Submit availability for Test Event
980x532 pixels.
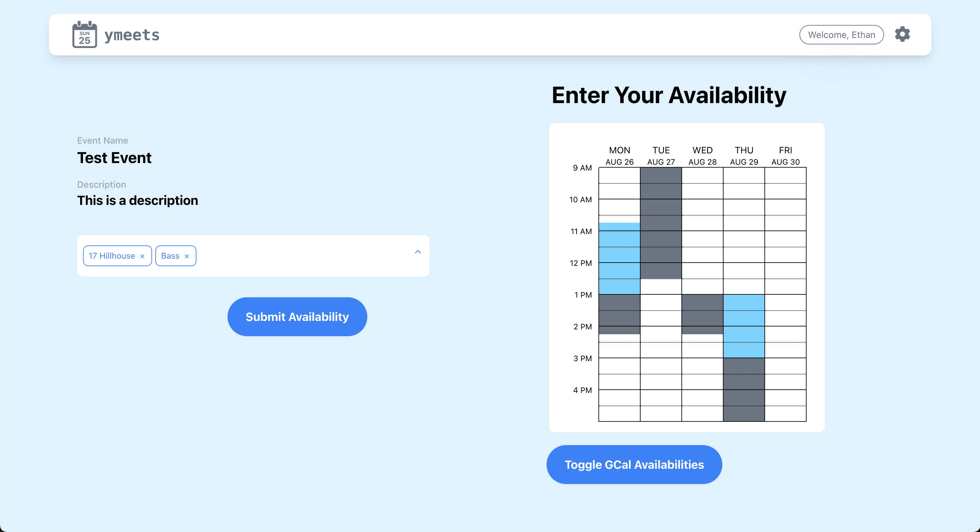[x=296, y=316]
